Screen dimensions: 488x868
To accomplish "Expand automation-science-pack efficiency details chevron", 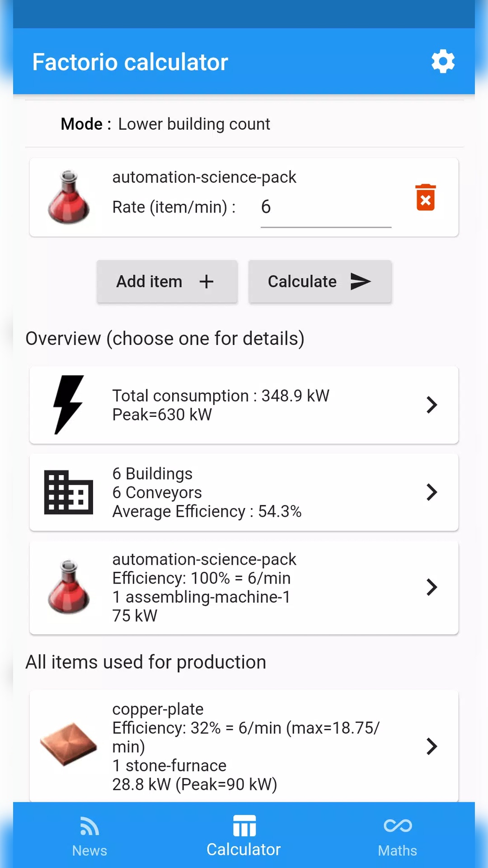I will coord(432,587).
